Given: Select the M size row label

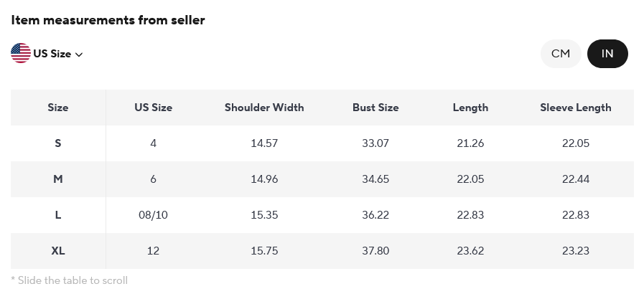Looking at the screenshot, I should point(58,179).
